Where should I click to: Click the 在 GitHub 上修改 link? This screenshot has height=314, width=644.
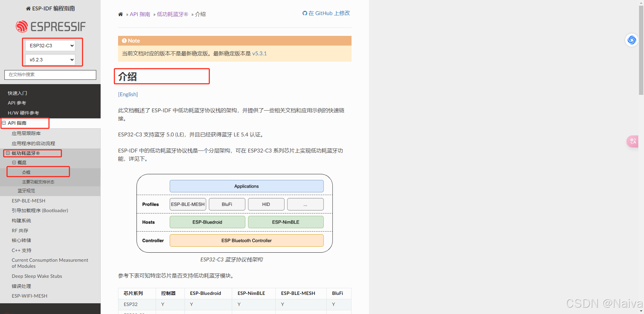329,13
